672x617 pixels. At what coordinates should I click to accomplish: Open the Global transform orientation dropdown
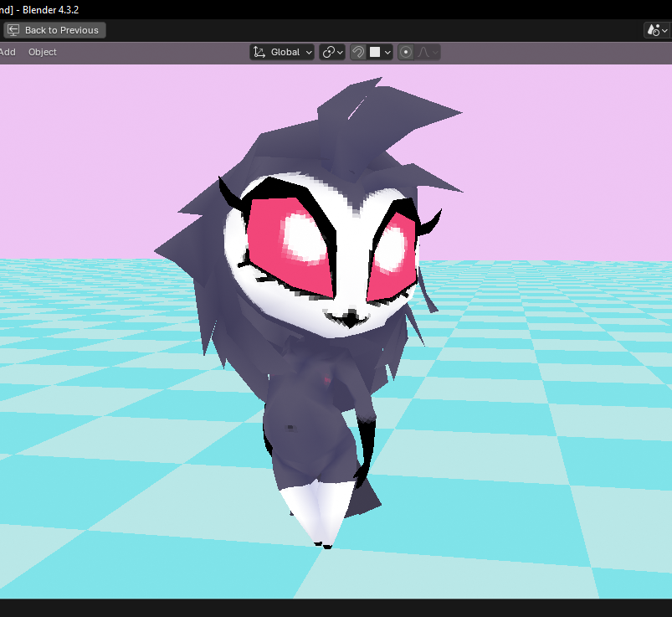coord(281,52)
